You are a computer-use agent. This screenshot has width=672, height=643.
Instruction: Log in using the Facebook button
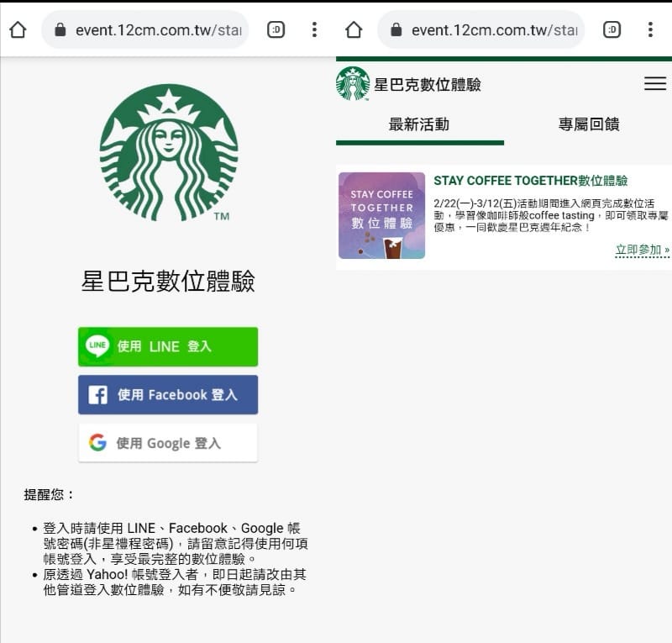click(x=168, y=395)
